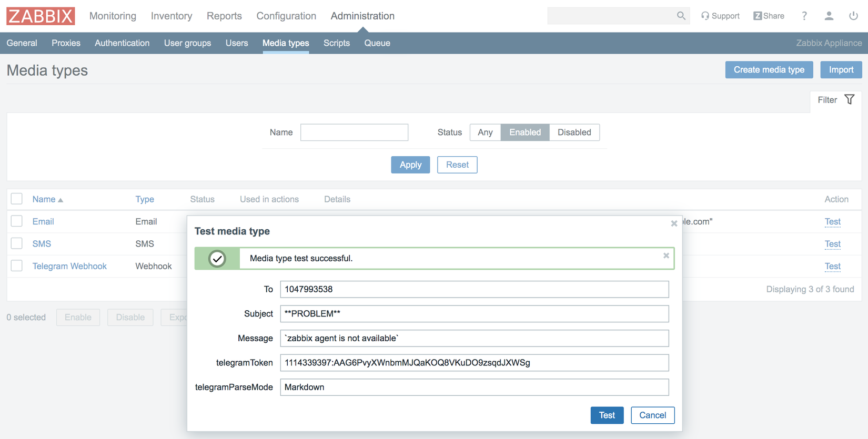868x439 pixels.
Task: Open the Configuration menu
Action: point(286,16)
